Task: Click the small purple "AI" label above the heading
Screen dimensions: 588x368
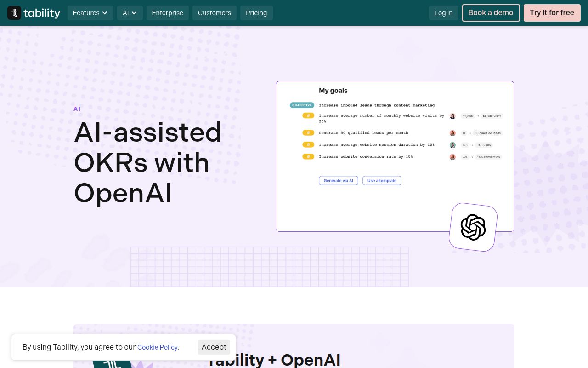Action: coord(77,109)
